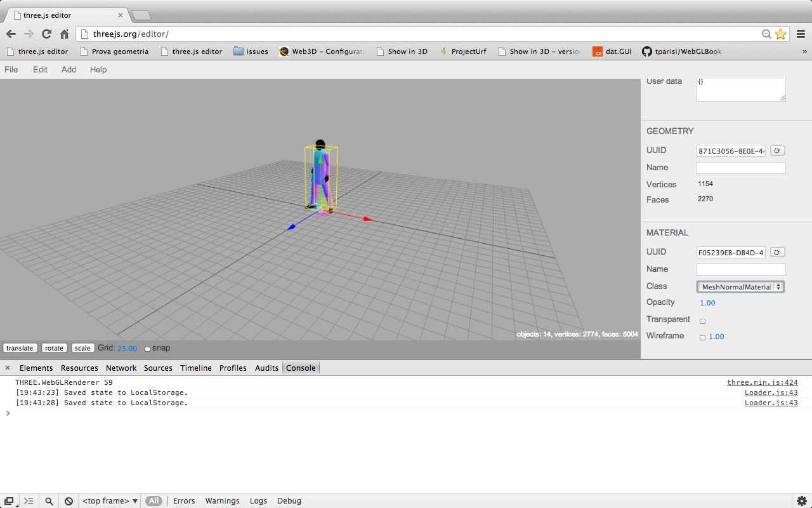Regenerate the Material UUID with refresh icon

point(778,252)
